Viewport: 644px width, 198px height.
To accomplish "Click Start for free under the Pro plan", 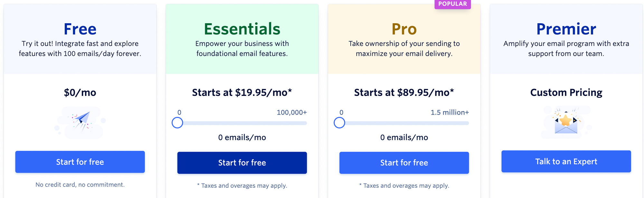I will click(404, 163).
